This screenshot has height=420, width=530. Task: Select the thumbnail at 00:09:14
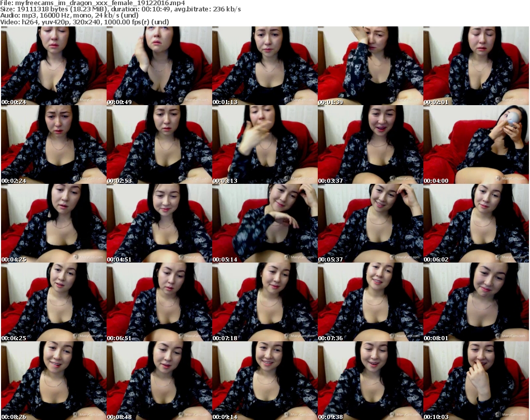pos(264,381)
